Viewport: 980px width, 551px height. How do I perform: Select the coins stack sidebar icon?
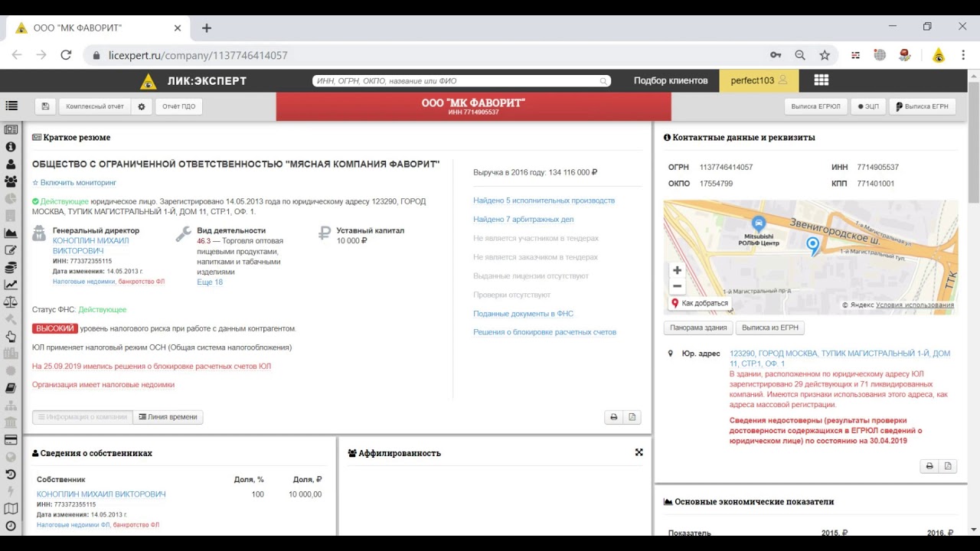tap(11, 268)
